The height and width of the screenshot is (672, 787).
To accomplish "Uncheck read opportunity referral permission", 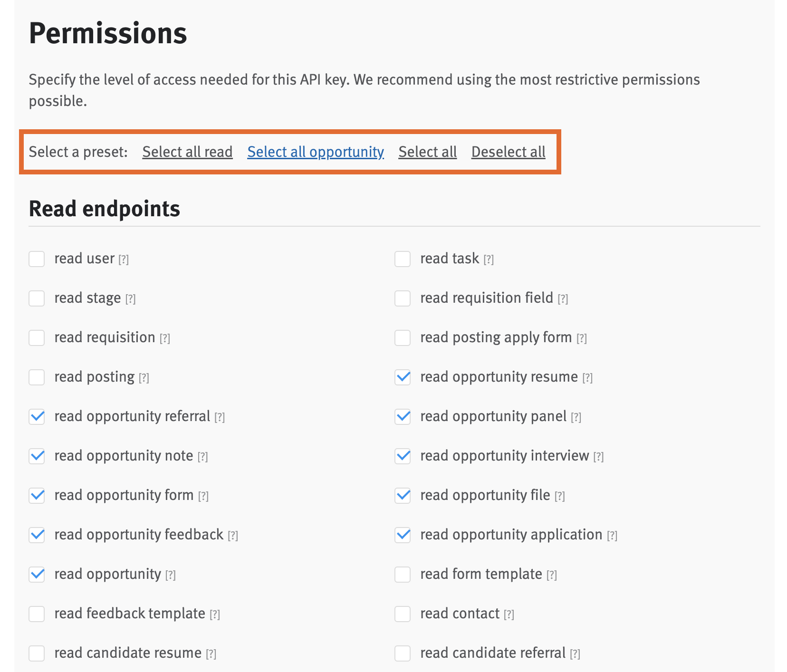I will (x=37, y=417).
